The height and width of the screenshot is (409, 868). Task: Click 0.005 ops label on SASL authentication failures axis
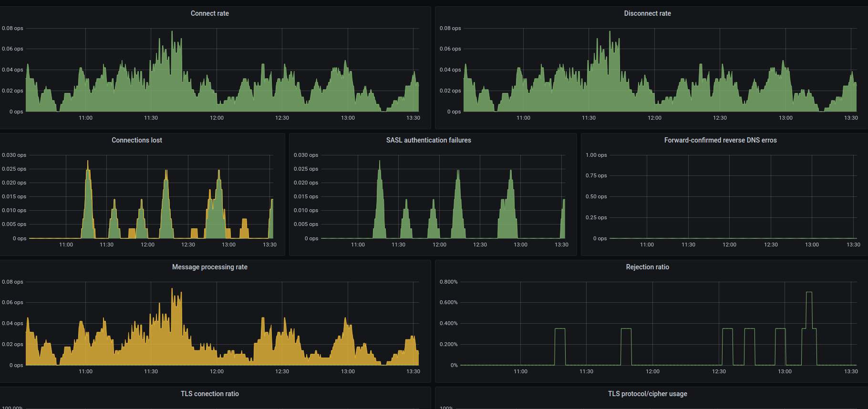306,224
